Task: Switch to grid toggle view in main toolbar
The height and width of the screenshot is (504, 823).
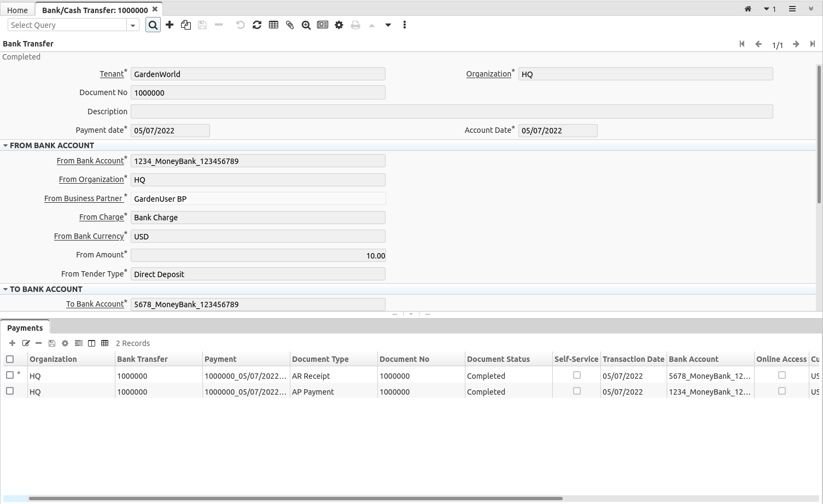Action: pos(273,25)
